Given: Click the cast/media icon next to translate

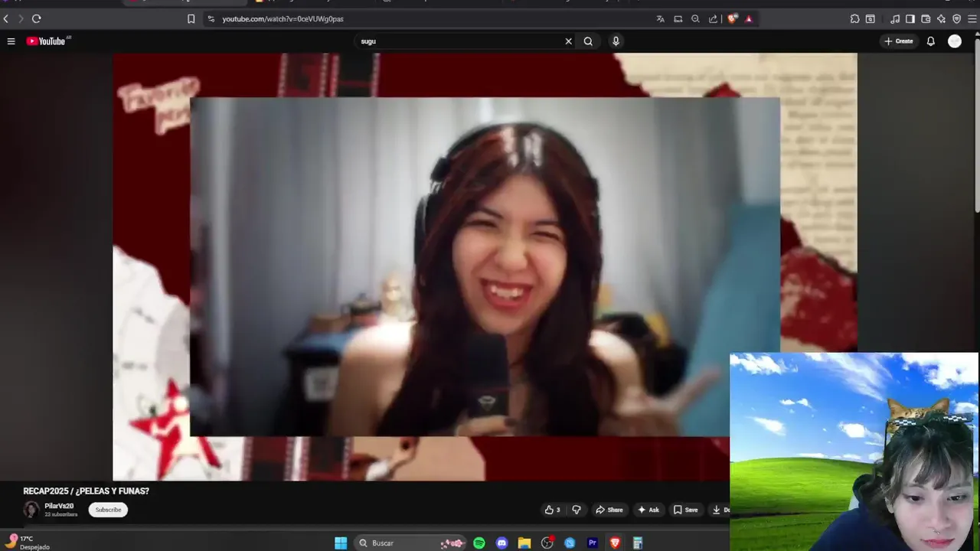Looking at the screenshot, I should tap(678, 18).
